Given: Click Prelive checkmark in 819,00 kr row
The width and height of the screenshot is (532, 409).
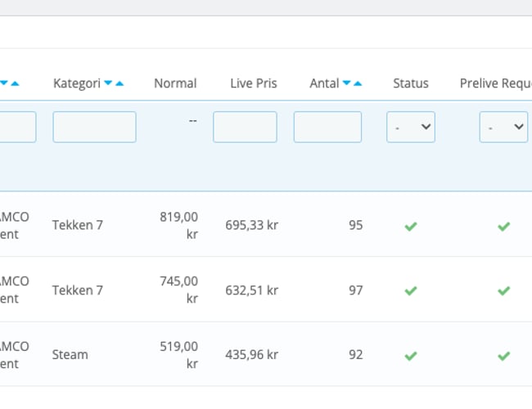Looking at the screenshot, I should pyautogui.click(x=503, y=227).
